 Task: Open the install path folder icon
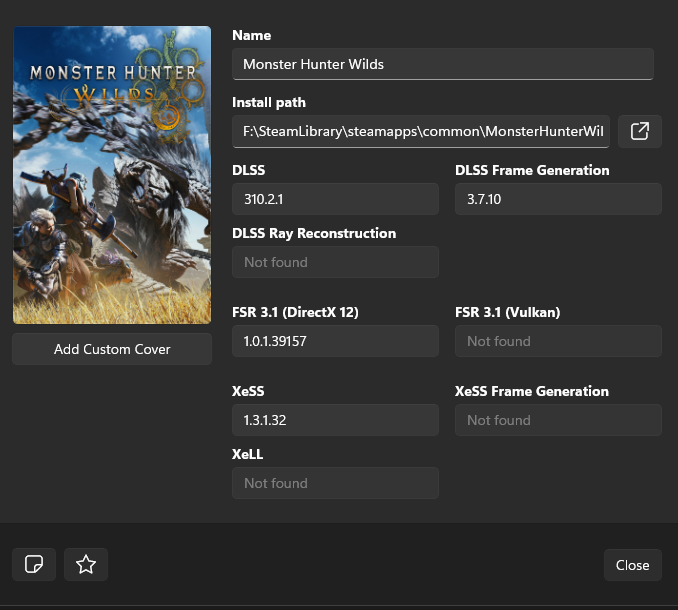pos(640,131)
